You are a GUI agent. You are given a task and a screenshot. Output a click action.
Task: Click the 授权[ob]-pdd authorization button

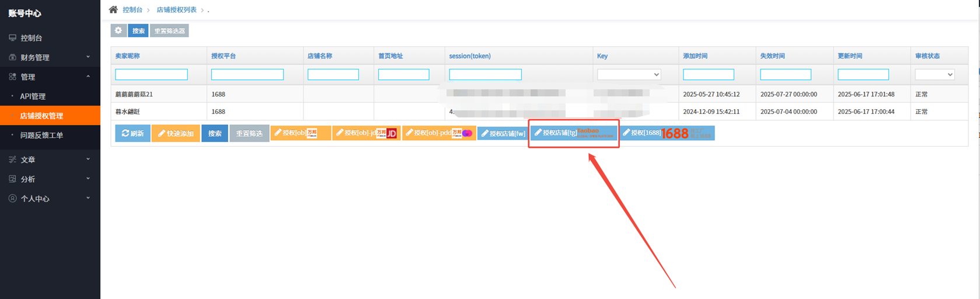439,133
